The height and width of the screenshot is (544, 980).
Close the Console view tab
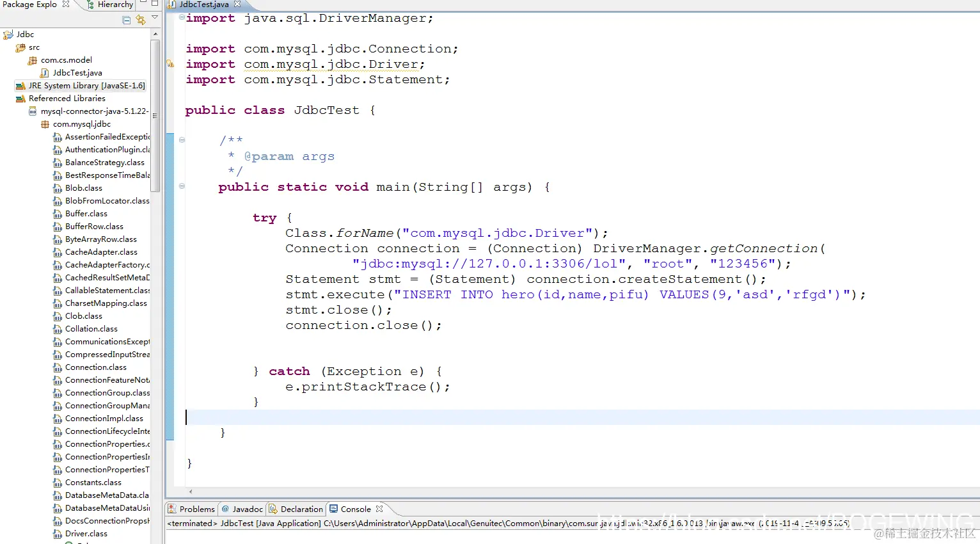click(x=379, y=509)
